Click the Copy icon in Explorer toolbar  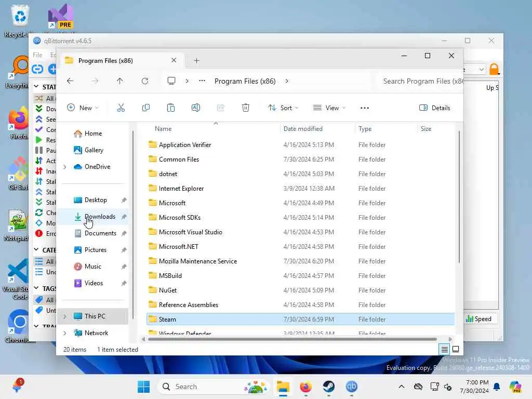click(146, 108)
